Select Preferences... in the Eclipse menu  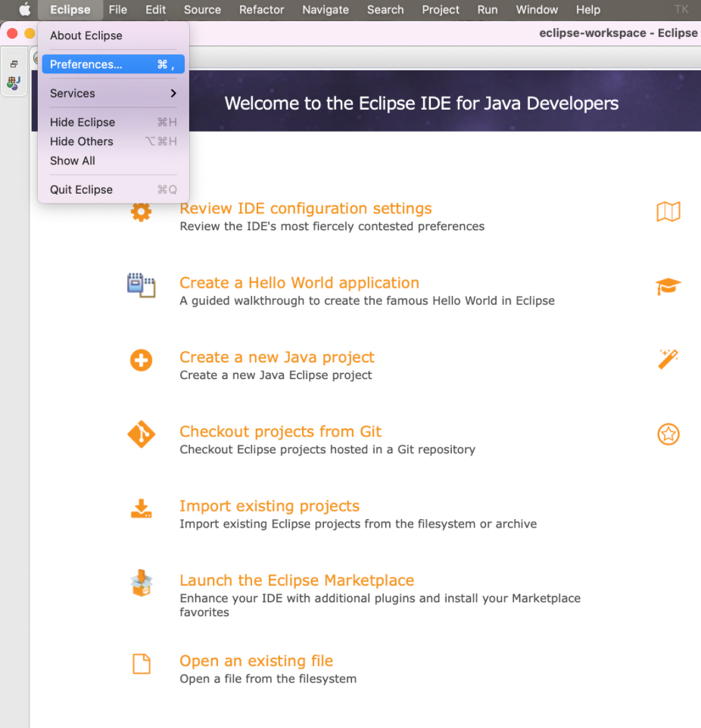[114, 64]
